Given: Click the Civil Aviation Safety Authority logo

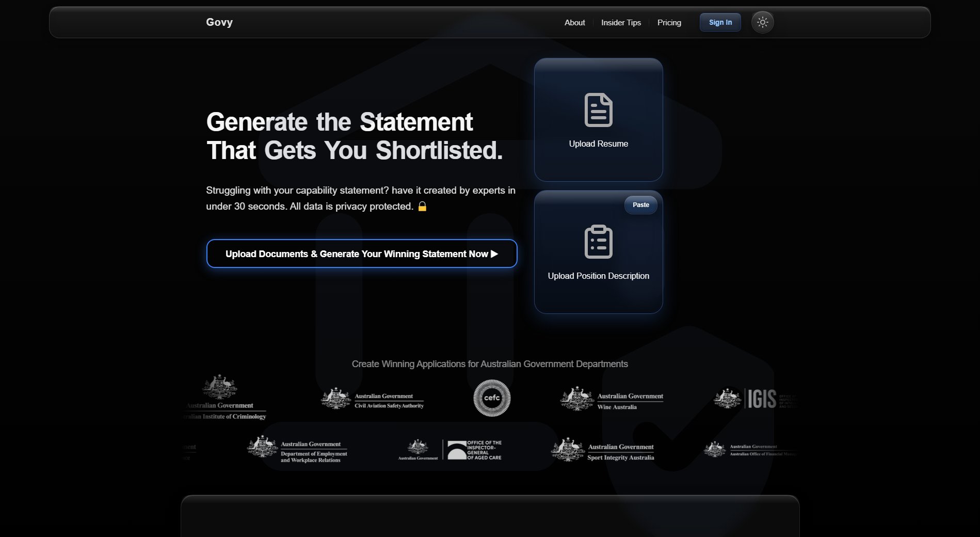Looking at the screenshot, I should pyautogui.click(x=373, y=399).
